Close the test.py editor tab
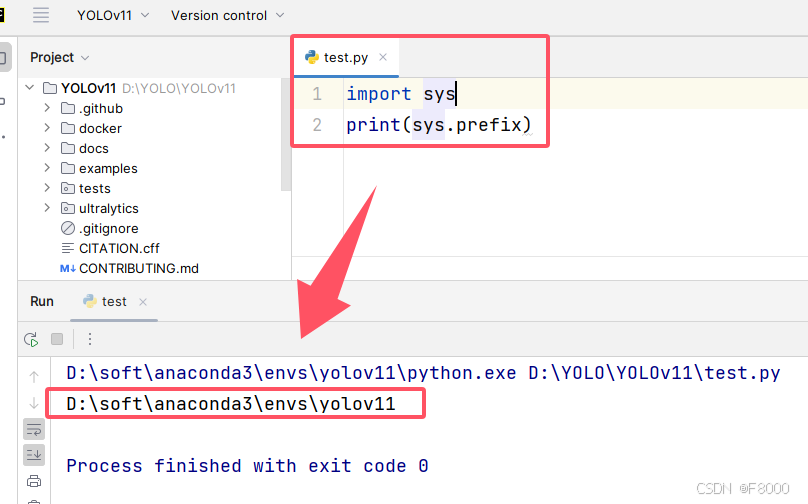 tap(383, 57)
